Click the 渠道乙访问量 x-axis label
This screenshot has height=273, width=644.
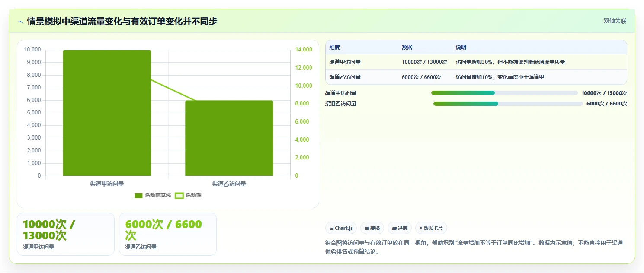tap(229, 184)
